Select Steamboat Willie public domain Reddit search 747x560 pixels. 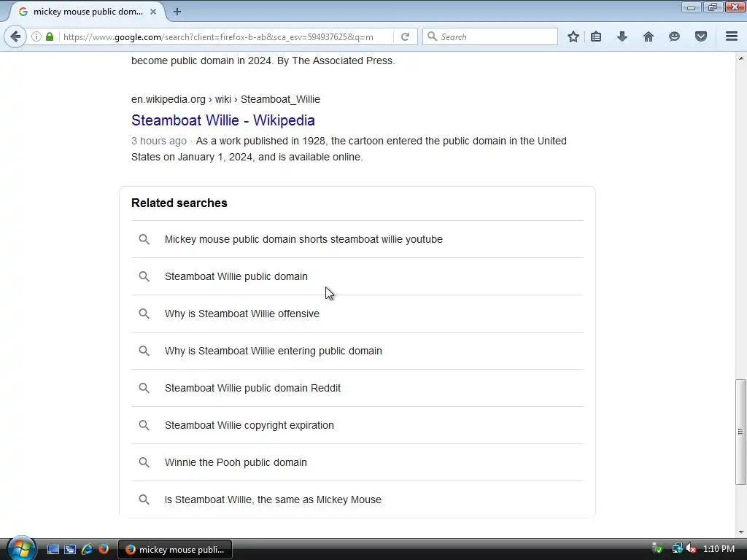point(357,388)
